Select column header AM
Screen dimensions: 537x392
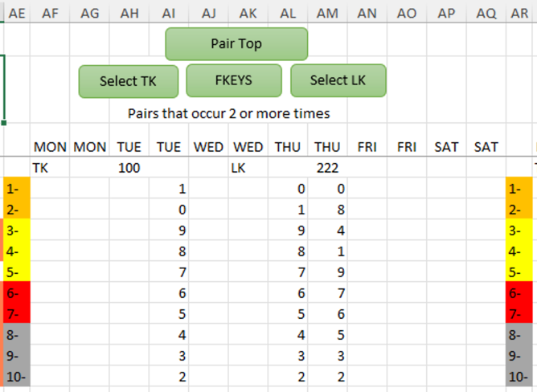click(x=327, y=14)
